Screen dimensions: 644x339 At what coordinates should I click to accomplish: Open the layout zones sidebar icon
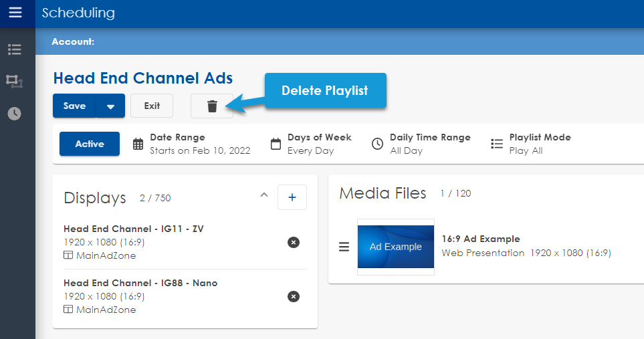tap(15, 81)
